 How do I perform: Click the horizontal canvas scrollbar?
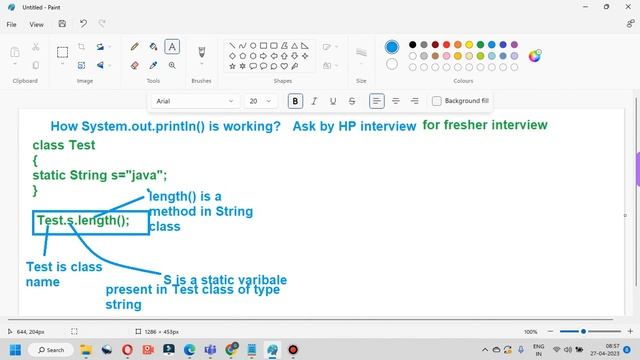click(310, 319)
